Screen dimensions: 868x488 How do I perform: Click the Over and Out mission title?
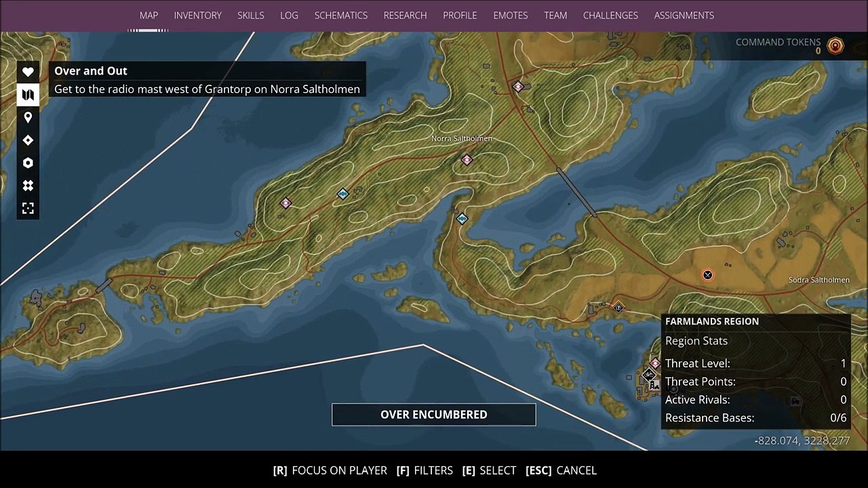pyautogui.click(x=91, y=70)
